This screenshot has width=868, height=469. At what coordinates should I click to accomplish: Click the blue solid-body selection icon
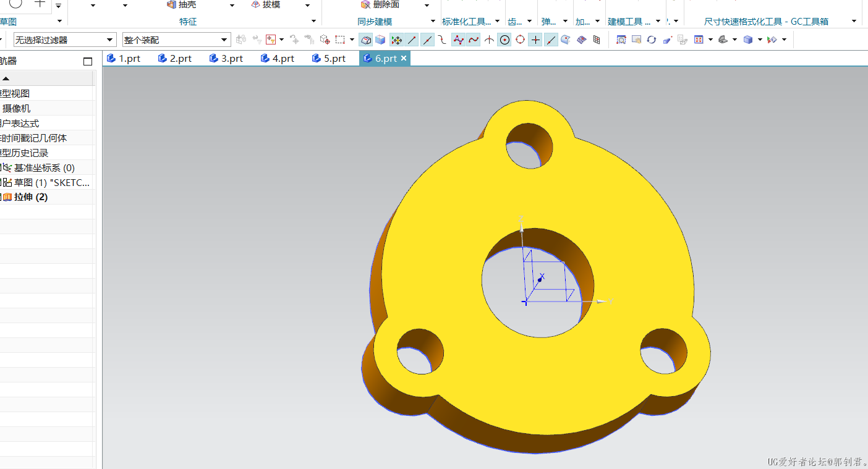click(x=380, y=40)
